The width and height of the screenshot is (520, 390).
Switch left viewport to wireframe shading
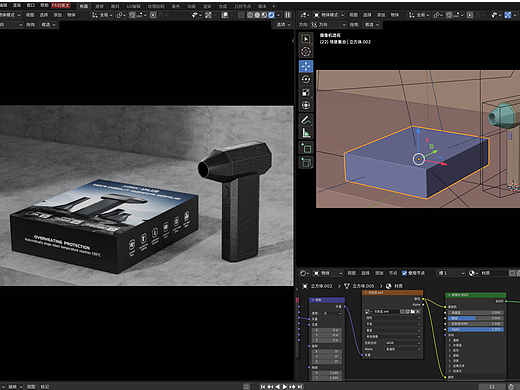click(250, 15)
